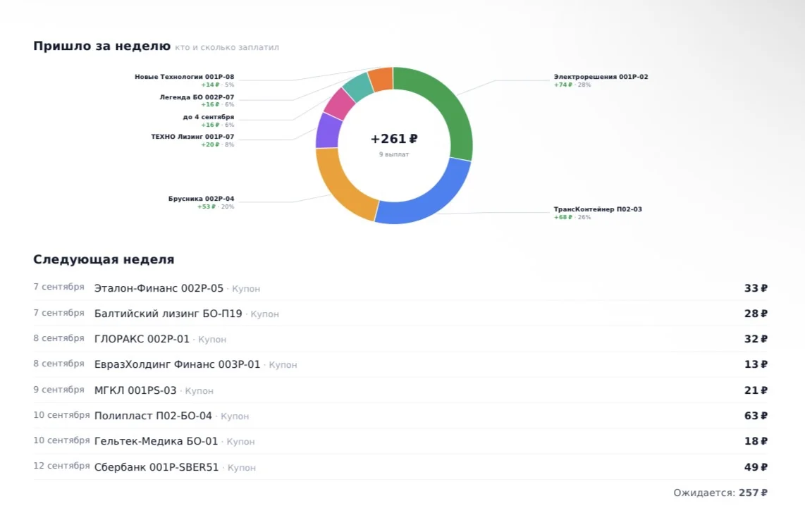Select the Балтийский лизинг БО-П19 row
This screenshot has height=532, width=805.
[400, 314]
